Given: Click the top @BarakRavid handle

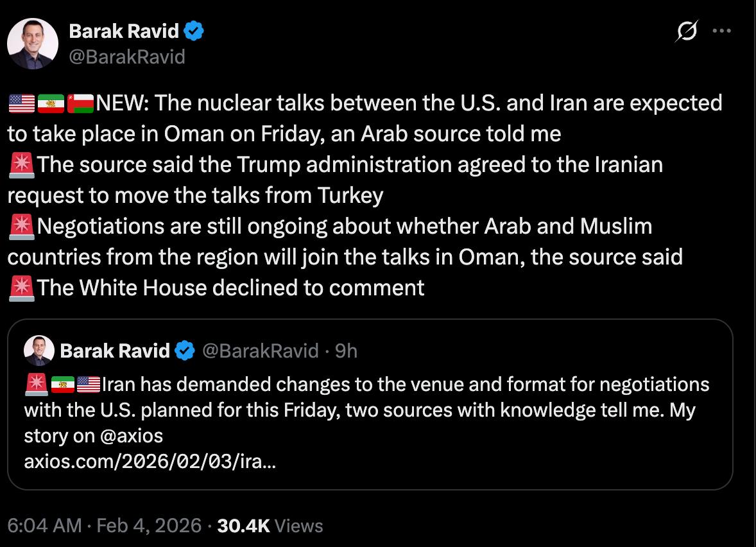Looking at the screenshot, I should pyautogui.click(x=126, y=56).
